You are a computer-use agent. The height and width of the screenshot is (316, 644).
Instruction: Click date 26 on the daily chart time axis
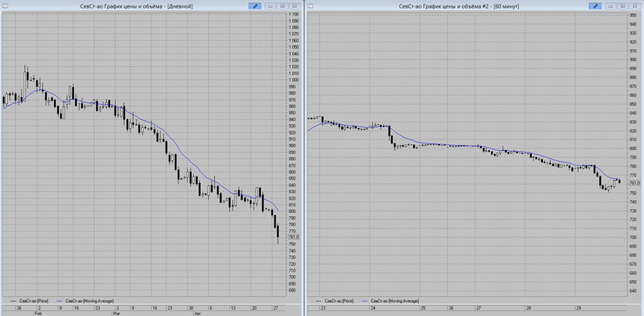(19, 308)
